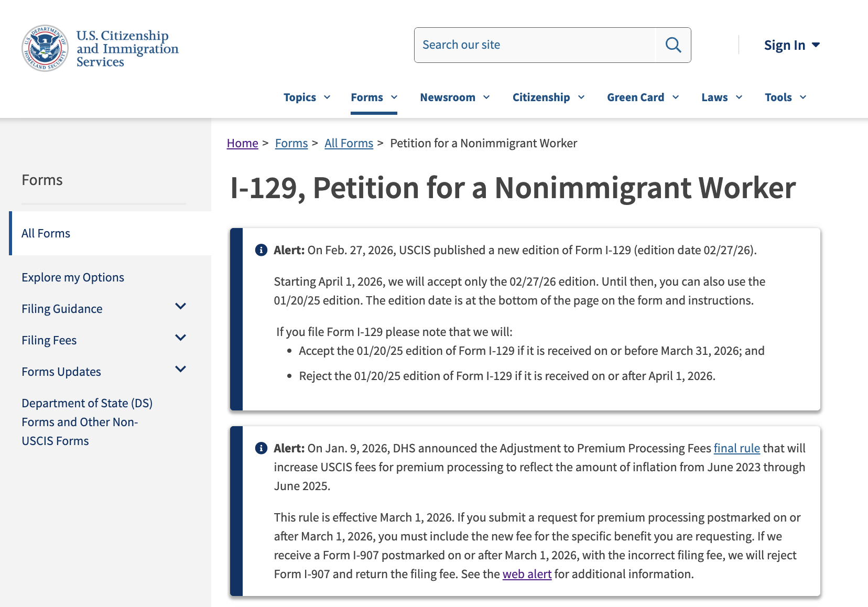Viewport: 868px width, 607px height.
Task: Click the USCIS seal logo
Action: 45,48
